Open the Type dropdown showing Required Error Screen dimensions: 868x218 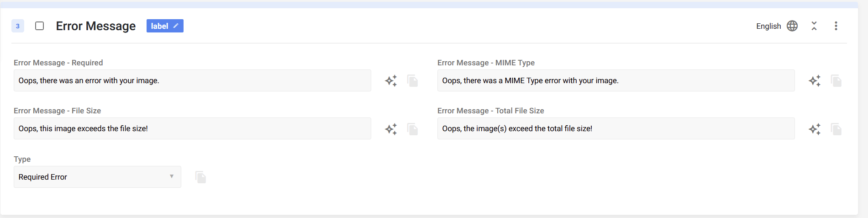[97, 177]
